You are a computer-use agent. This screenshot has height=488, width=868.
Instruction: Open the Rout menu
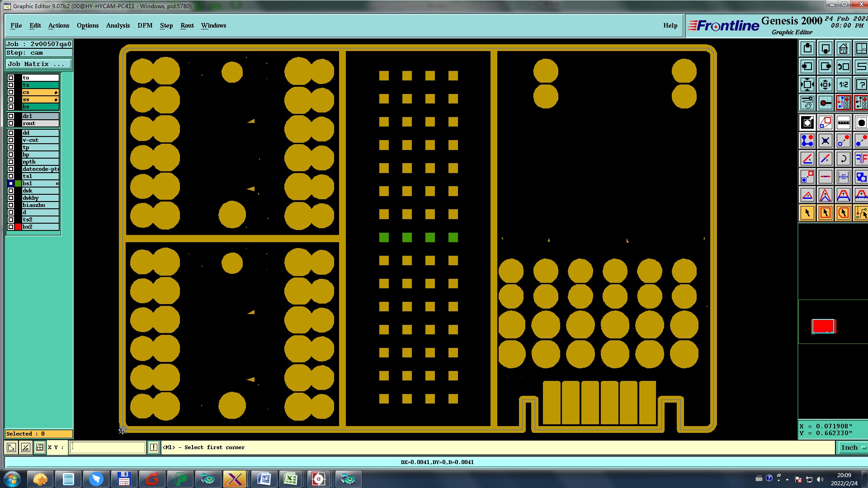pyautogui.click(x=187, y=25)
